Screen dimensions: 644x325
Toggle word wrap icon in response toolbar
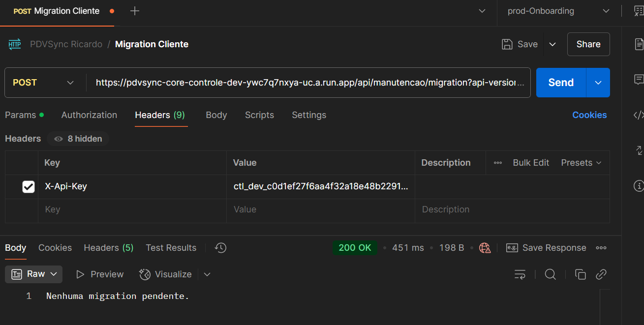coord(520,274)
